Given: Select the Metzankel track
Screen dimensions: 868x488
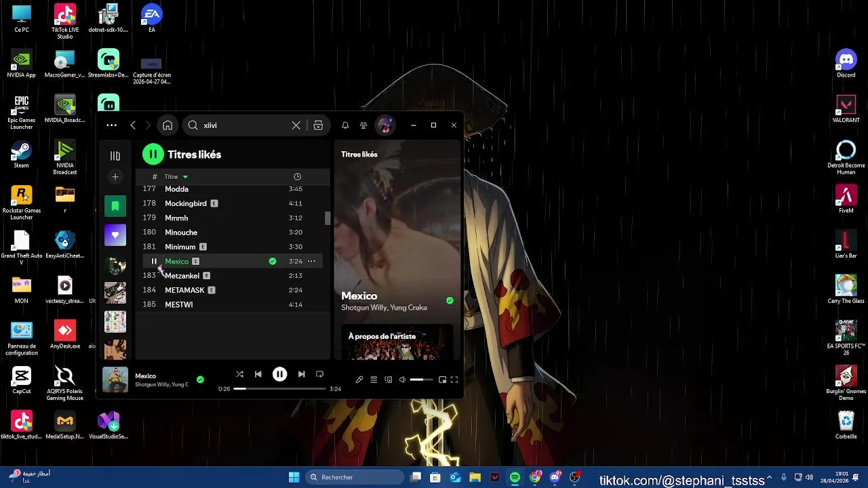Looking at the screenshot, I should pos(232,276).
